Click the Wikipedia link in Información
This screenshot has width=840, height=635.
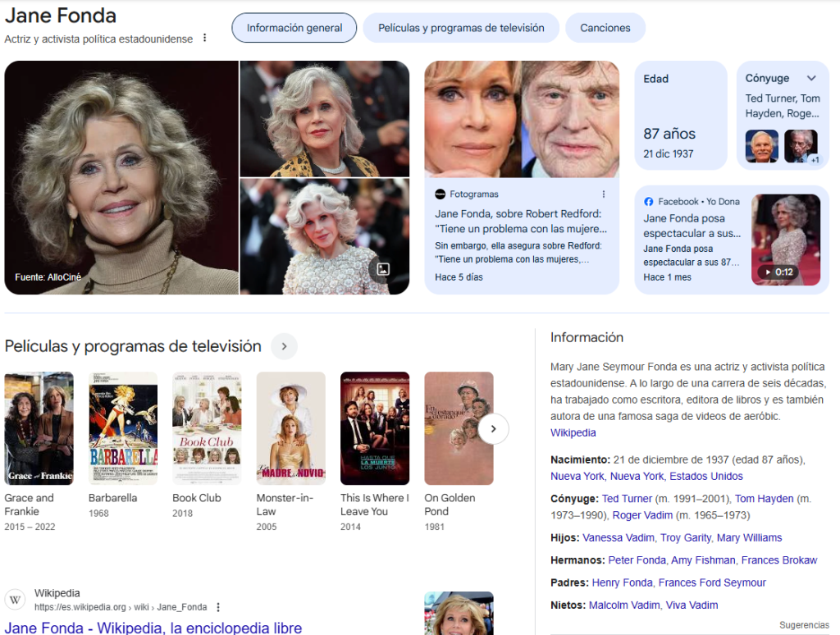[573, 432]
